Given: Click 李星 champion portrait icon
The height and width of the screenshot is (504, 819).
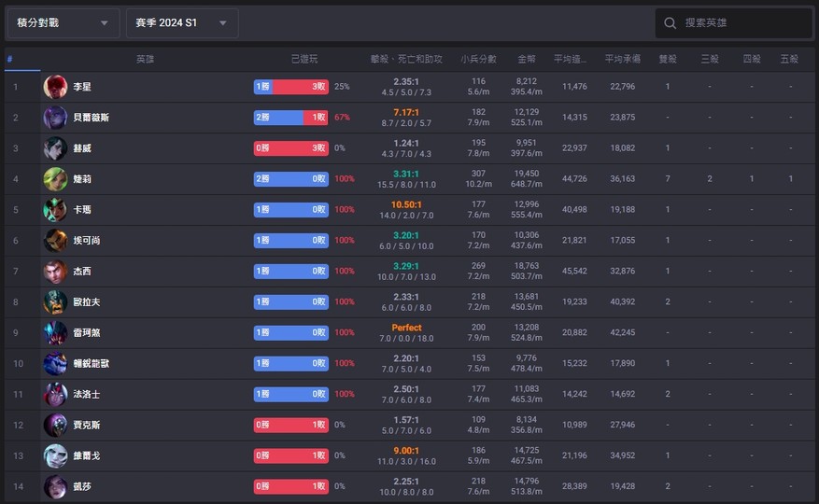Looking at the screenshot, I should (55, 87).
